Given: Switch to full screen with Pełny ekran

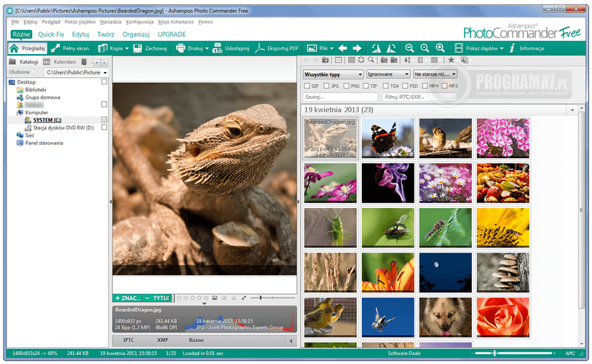Looking at the screenshot, I should click(x=70, y=48).
